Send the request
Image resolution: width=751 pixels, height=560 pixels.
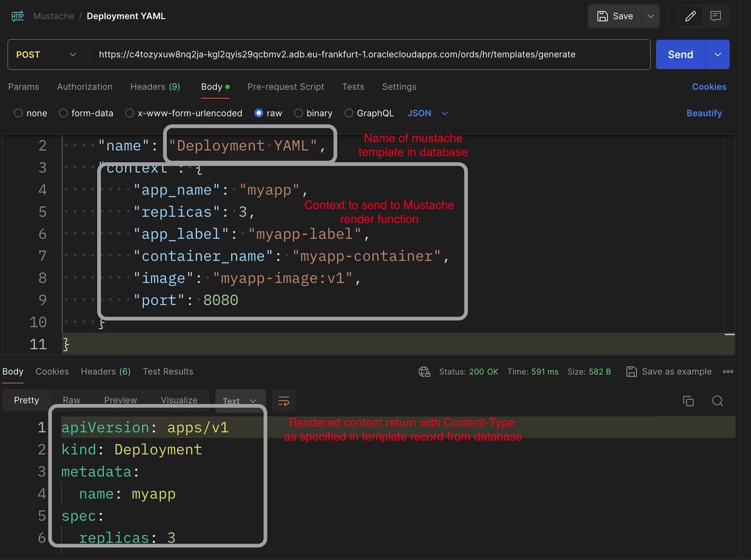[680, 54]
